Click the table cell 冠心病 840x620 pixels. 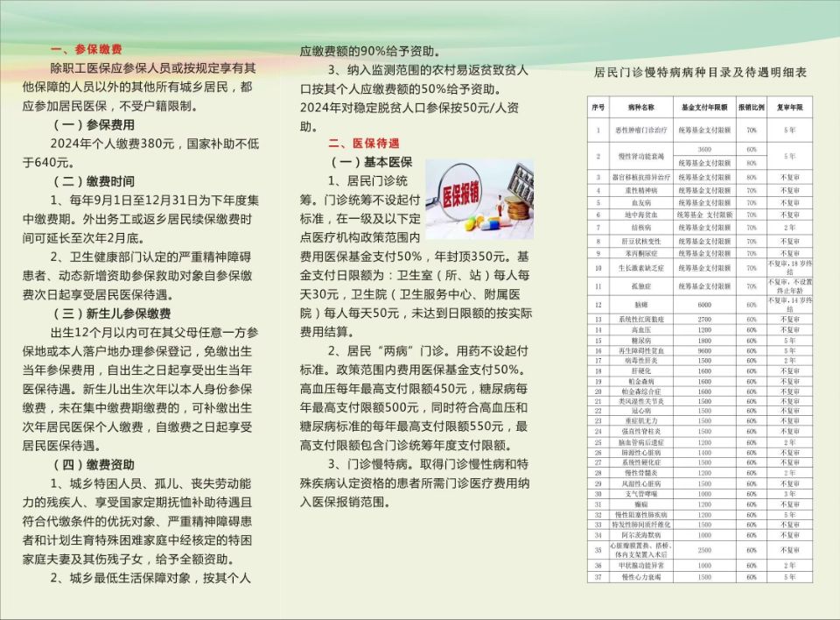click(641, 411)
